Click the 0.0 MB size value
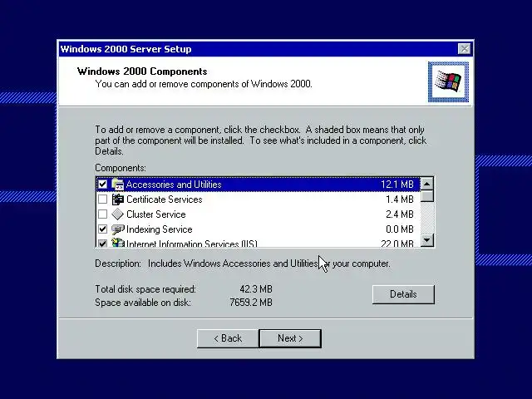532x399 pixels. 399,229
